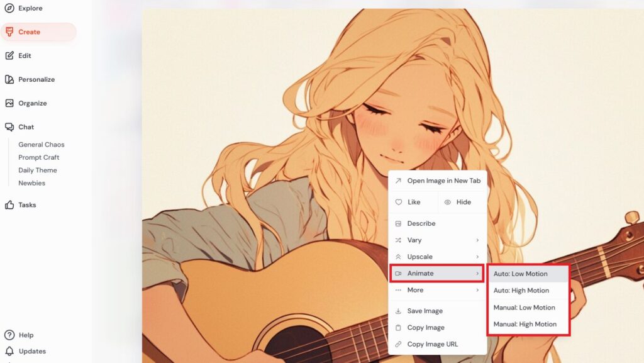Open the Prompt Craft chat room
Viewport: 644px width, 363px height.
[x=38, y=157]
